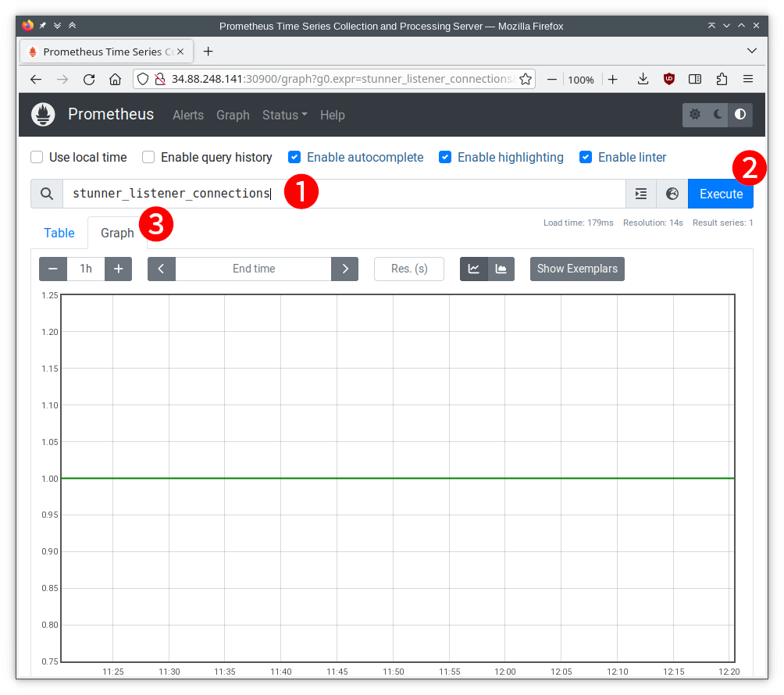Image resolution: width=784 pixels, height=695 pixels.
Task: Disable the Enable autocomplete checkbox
Action: coord(294,158)
